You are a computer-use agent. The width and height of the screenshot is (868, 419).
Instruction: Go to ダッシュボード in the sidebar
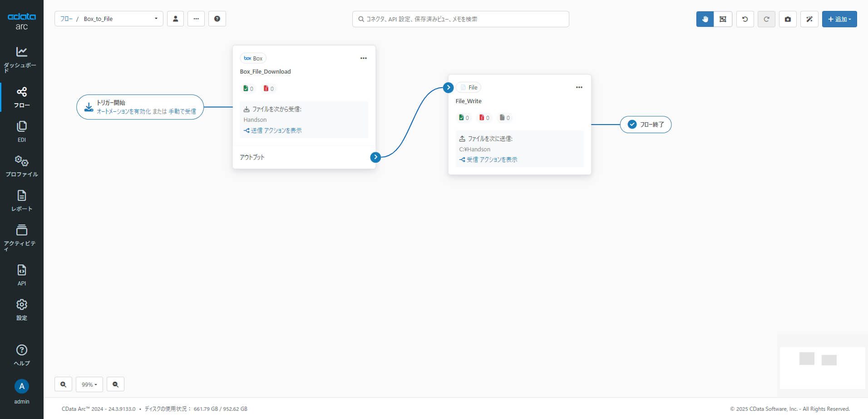click(x=21, y=59)
